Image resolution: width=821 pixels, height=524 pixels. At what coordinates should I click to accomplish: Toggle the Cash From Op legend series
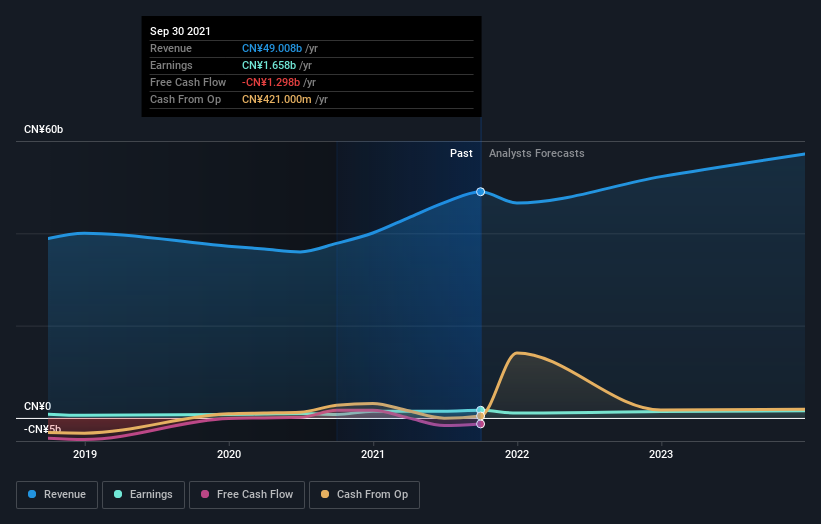coord(364,495)
